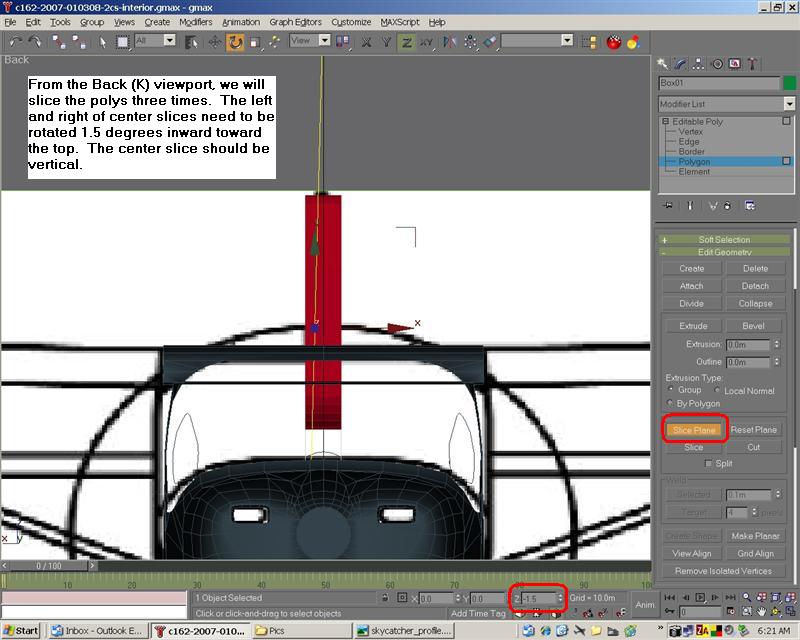Click the Z rotation value field

[x=540, y=598]
